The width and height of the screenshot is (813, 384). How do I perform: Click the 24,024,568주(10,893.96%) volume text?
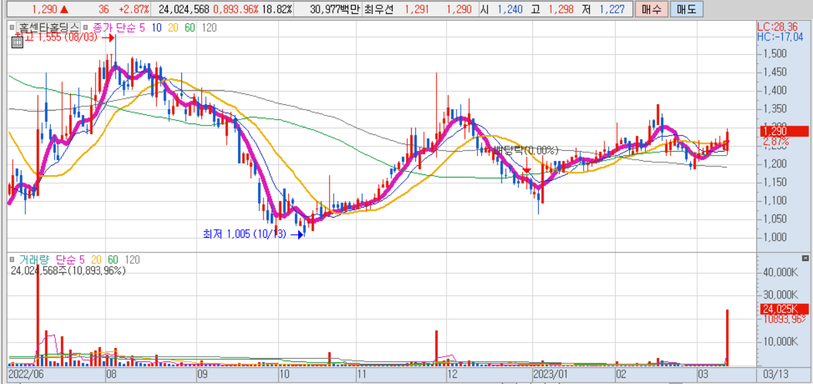tap(67, 270)
